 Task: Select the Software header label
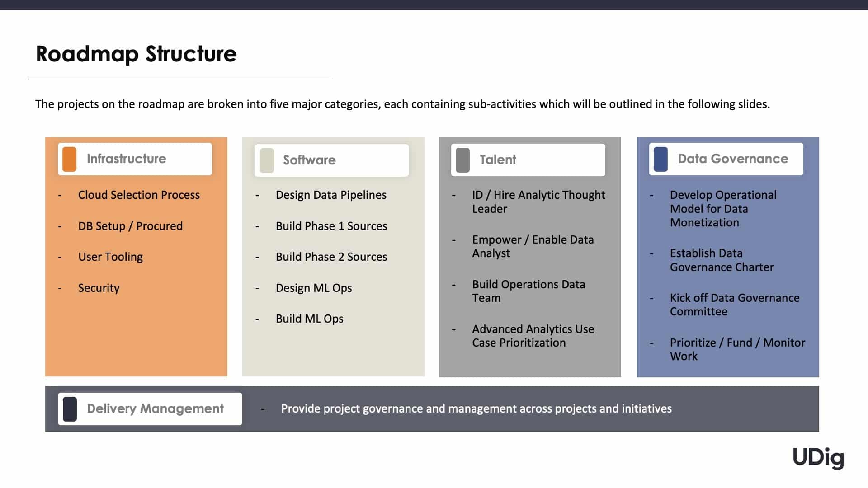pyautogui.click(x=309, y=160)
